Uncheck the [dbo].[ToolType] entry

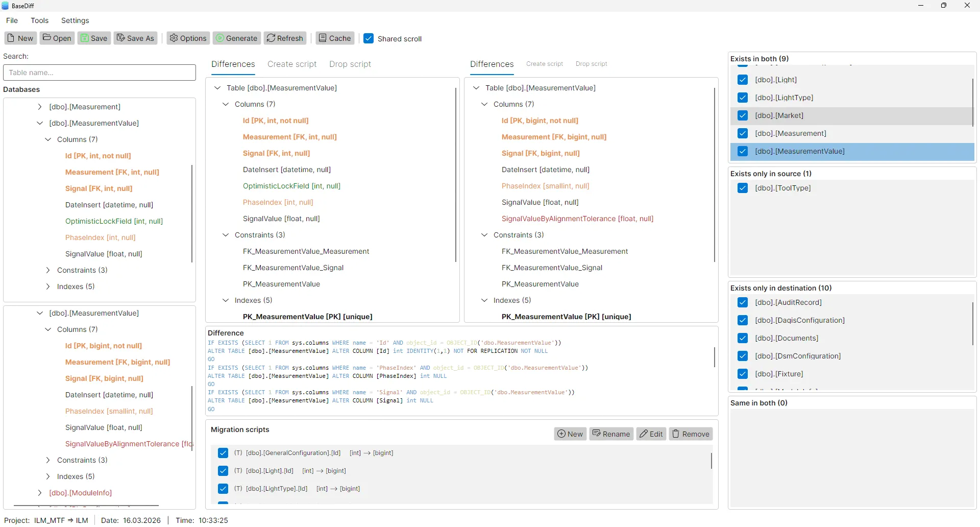[x=743, y=188]
